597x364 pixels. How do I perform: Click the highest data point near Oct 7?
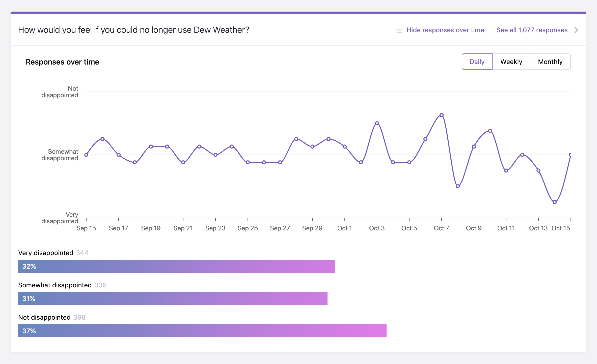pyautogui.click(x=442, y=115)
